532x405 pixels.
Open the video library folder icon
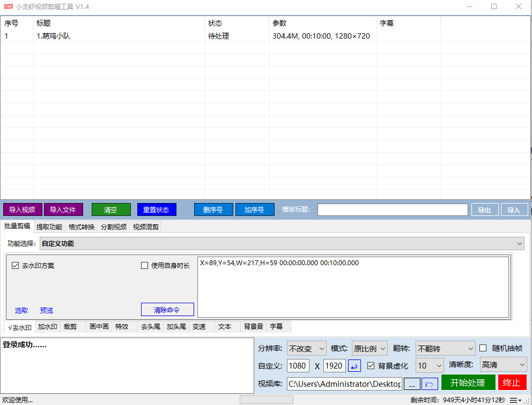coord(430,384)
